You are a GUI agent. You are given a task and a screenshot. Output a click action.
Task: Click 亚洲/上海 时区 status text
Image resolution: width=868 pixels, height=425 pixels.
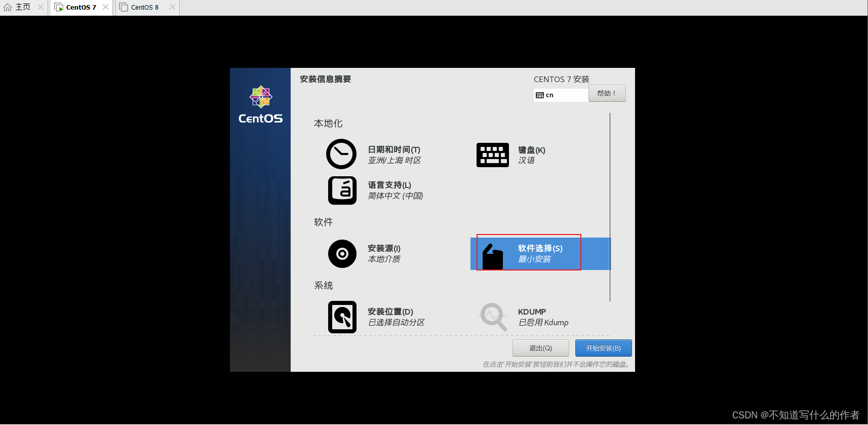click(394, 161)
